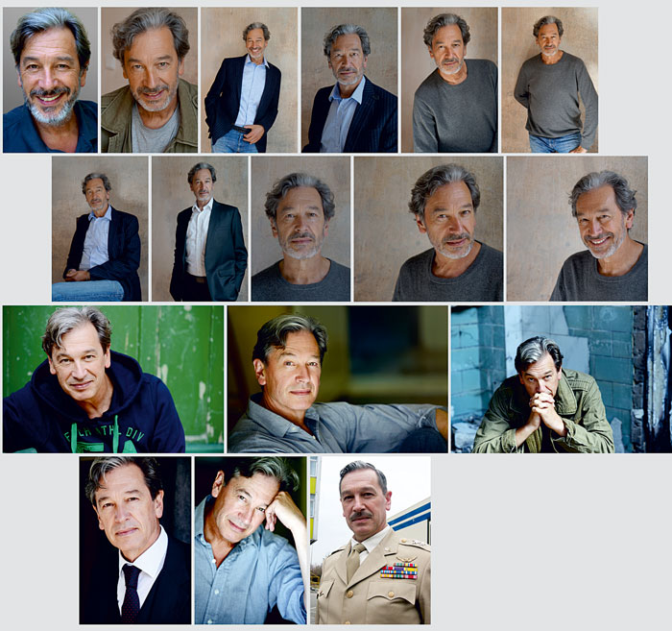This screenshot has height=631, width=672.
Task: Choose the tan military uniform photo with medals
Action: [371, 540]
